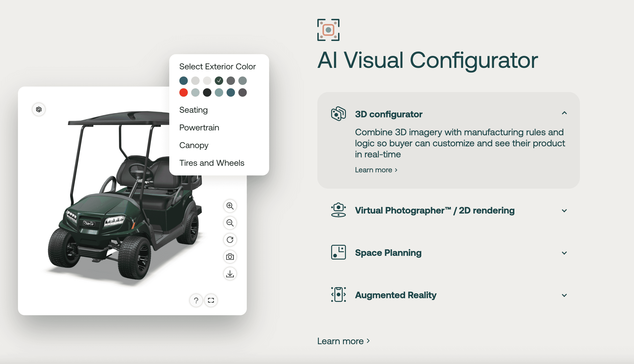The height and width of the screenshot is (364, 634).
Task: Click the 3D cube icon in viewer corner
Action: click(x=39, y=110)
